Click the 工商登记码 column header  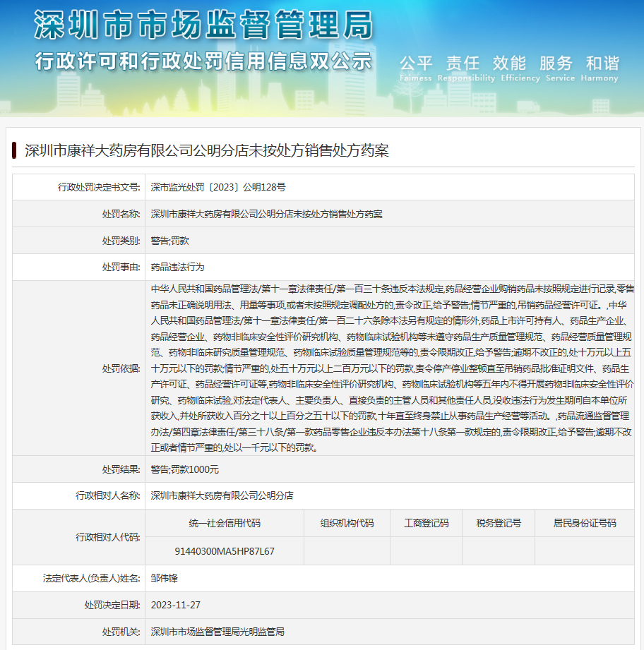[427, 523]
